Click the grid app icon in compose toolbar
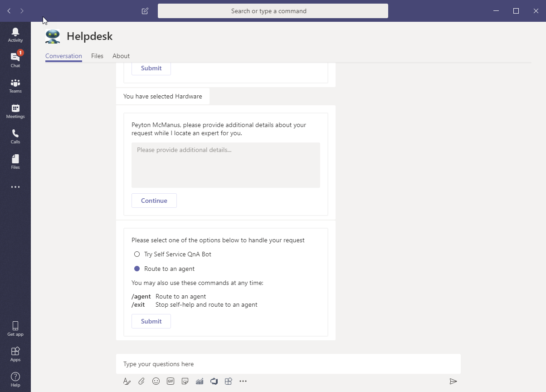 229,381
